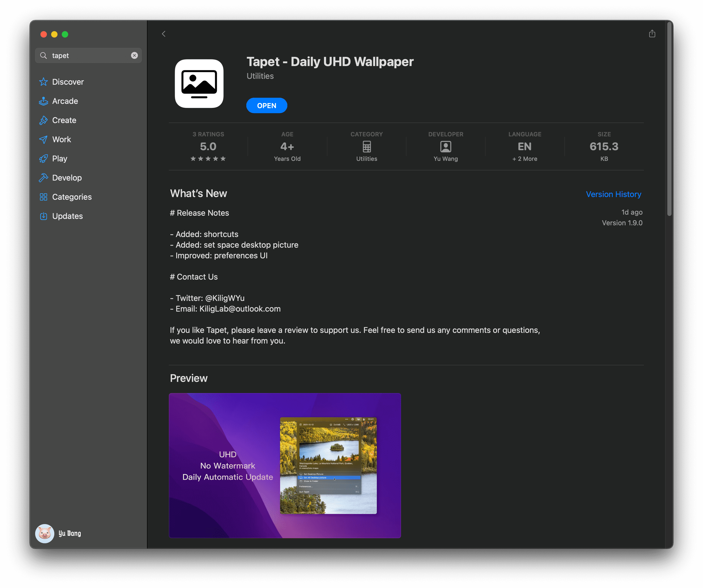Click the Work paper plane icon
The height and width of the screenshot is (588, 703).
click(43, 139)
